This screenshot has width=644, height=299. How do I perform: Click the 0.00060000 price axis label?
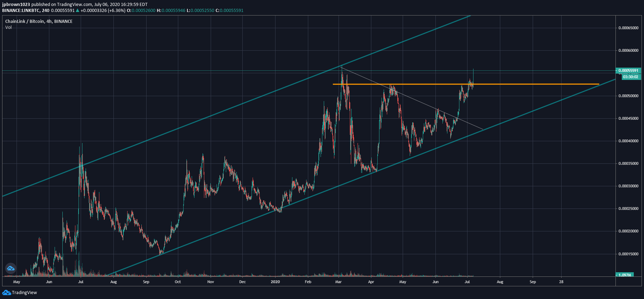pyautogui.click(x=628, y=50)
